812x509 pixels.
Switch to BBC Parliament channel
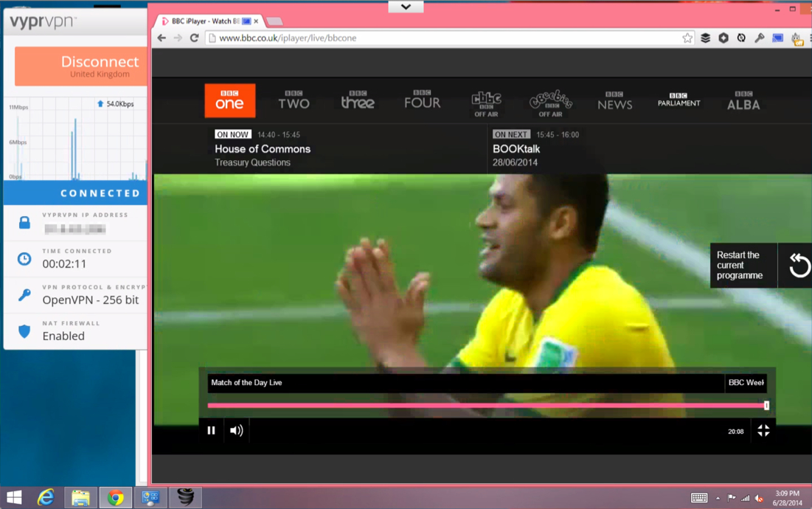tap(679, 100)
